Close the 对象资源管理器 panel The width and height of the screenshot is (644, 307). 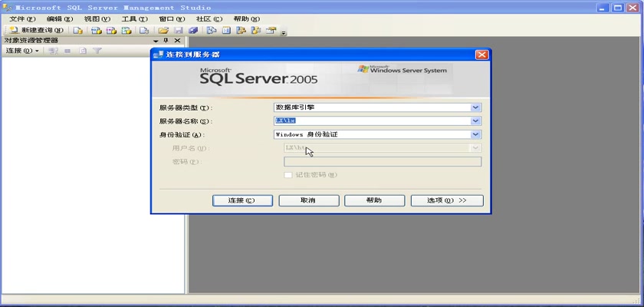tap(177, 41)
